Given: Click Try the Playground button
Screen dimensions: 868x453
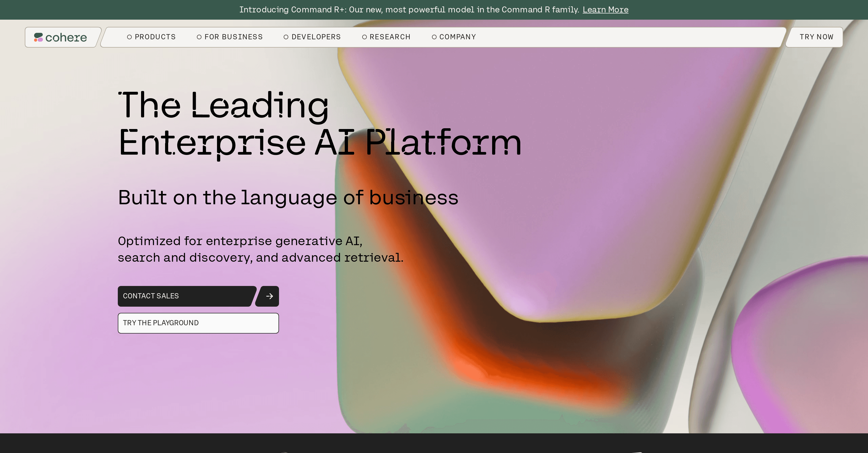Looking at the screenshot, I should pyautogui.click(x=198, y=323).
